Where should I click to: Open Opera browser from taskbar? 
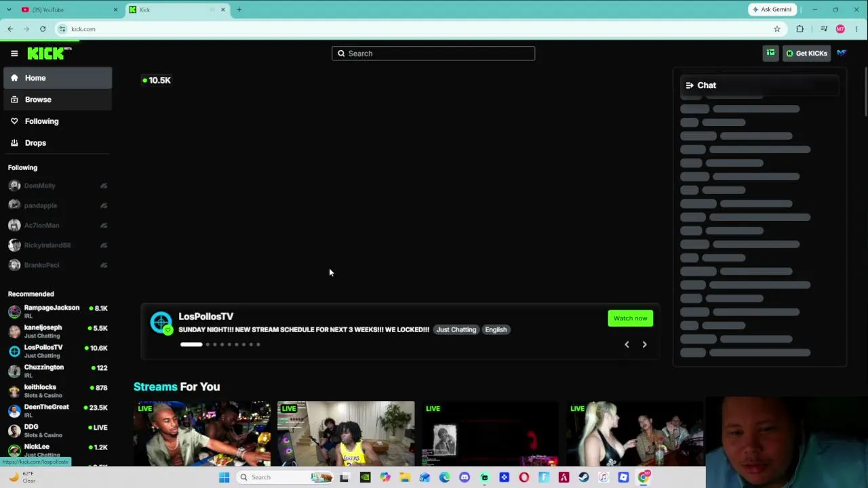point(524,477)
